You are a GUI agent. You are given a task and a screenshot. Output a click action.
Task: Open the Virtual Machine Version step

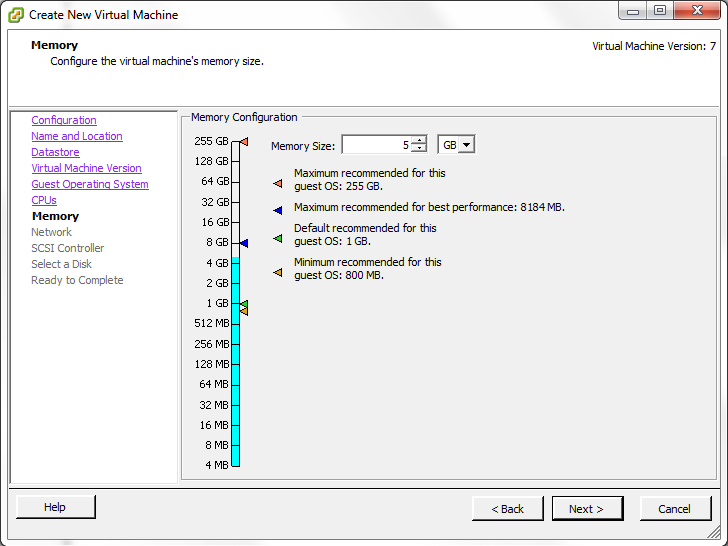[86, 168]
